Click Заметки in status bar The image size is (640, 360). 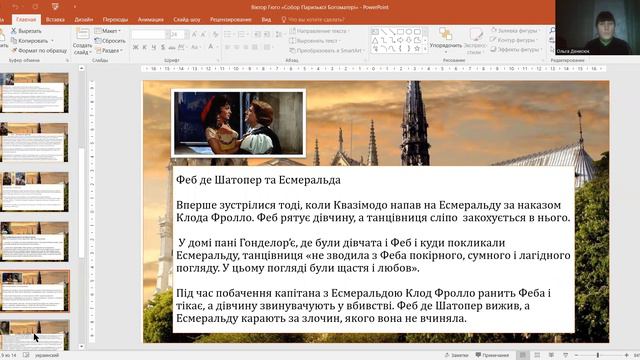point(456,356)
